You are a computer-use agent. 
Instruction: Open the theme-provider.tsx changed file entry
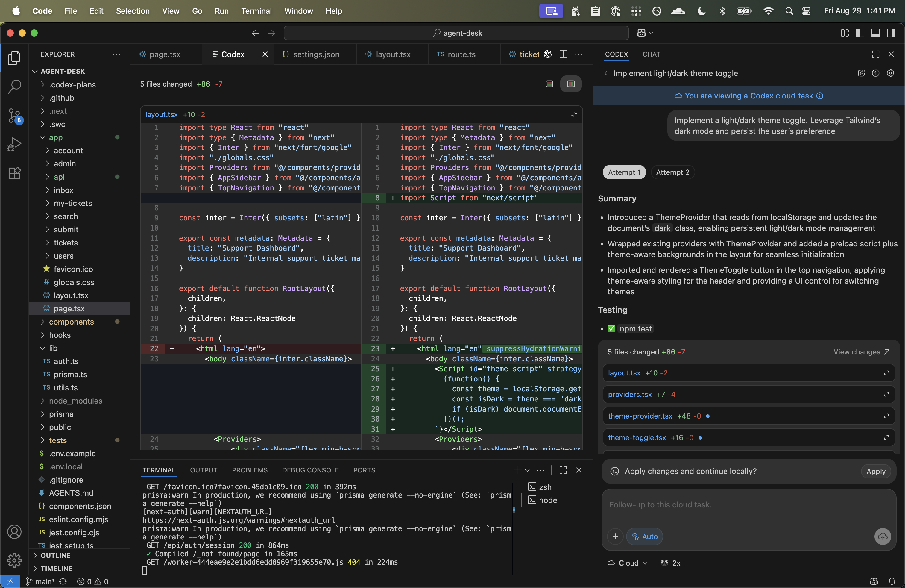click(640, 416)
